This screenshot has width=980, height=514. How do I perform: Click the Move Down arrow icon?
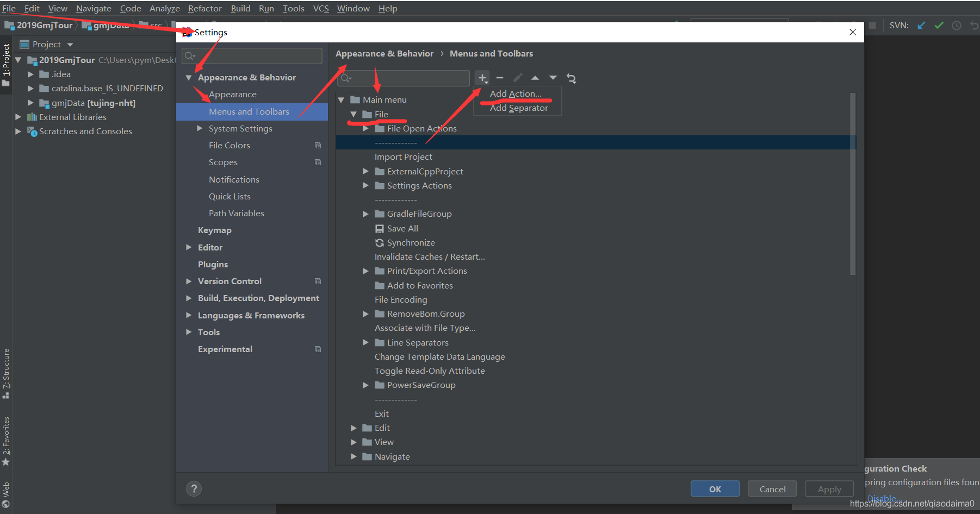[x=553, y=78]
